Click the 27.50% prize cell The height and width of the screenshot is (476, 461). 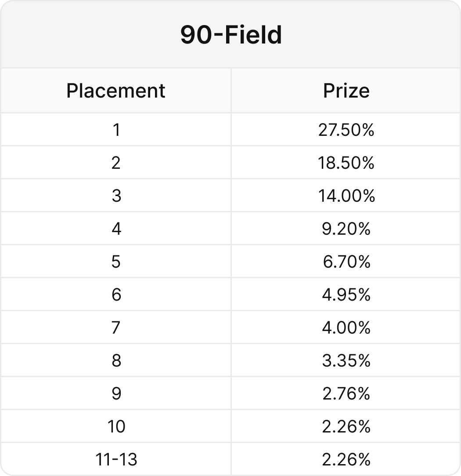[x=346, y=130]
